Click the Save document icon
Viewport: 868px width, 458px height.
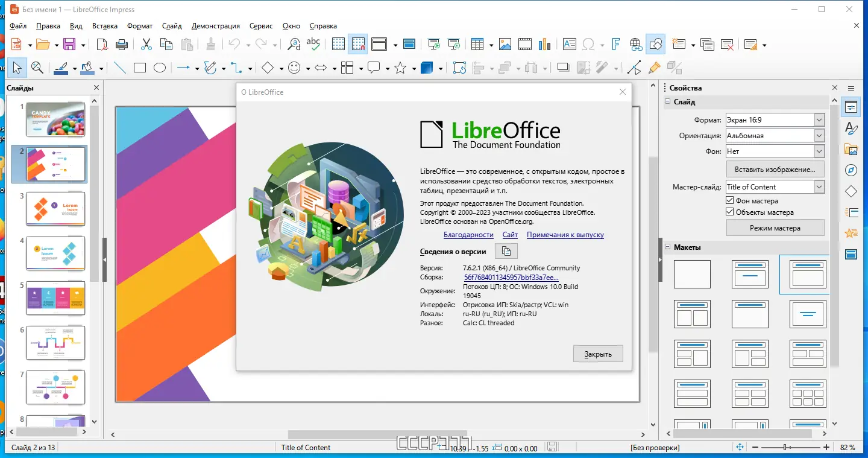69,44
